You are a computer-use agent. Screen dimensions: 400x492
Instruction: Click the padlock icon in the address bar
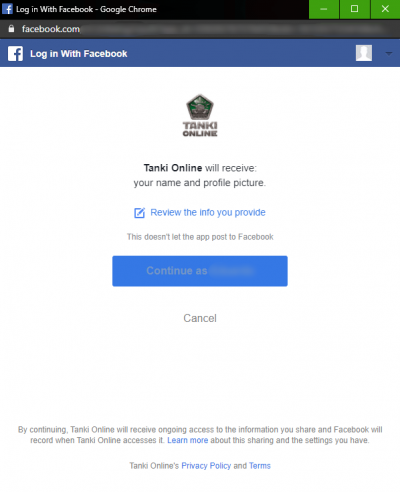pos(11,29)
